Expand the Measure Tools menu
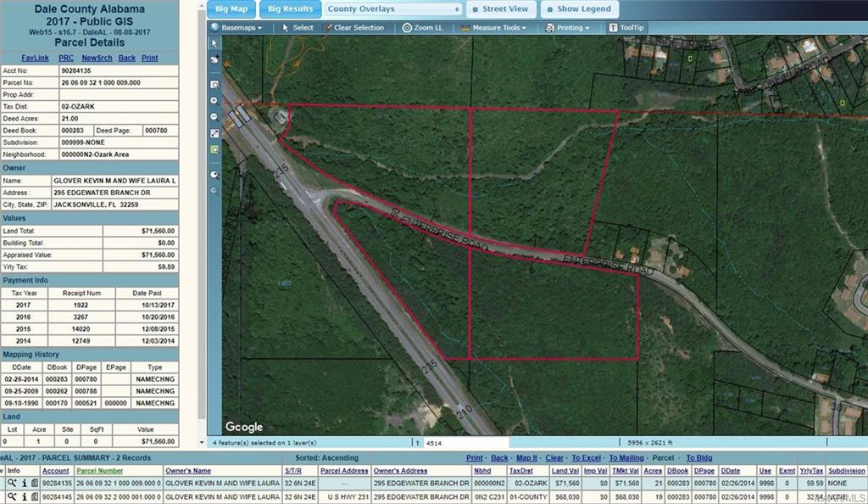Image resolution: width=868 pixels, height=504 pixels. click(x=494, y=28)
